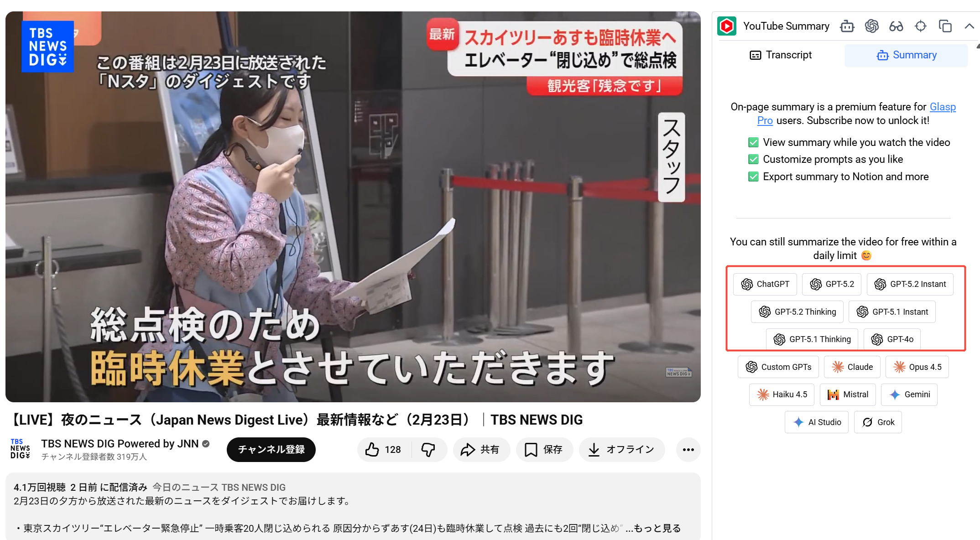Viewport: 980px width, 540px height.
Task: Open the Summary tab
Action: [x=906, y=55]
